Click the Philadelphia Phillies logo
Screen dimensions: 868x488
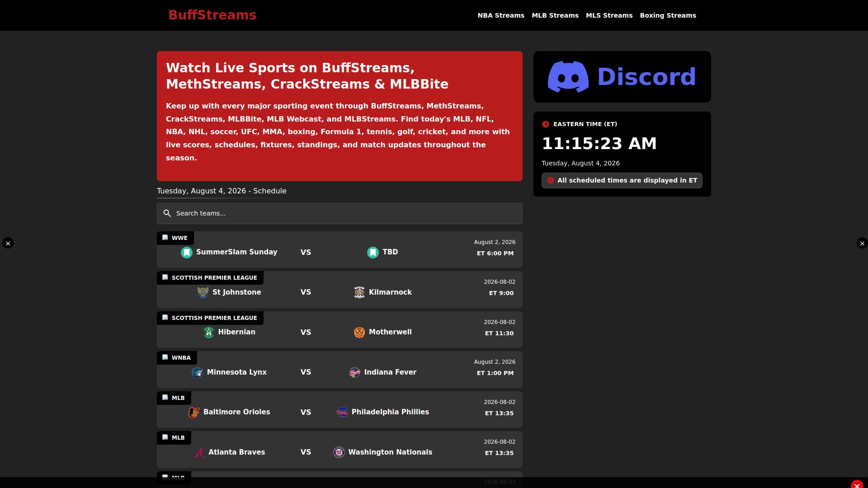[342, 413]
